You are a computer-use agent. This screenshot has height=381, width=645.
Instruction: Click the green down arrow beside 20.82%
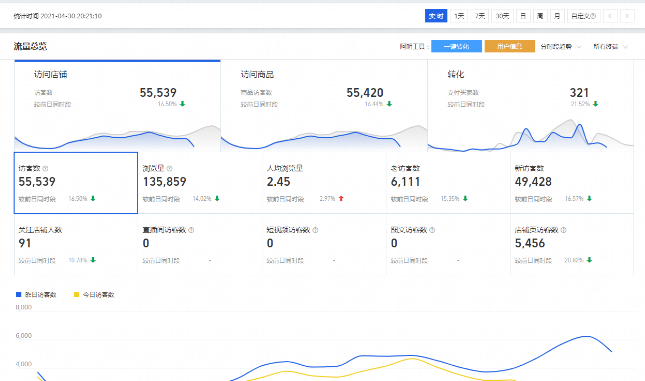(x=589, y=260)
